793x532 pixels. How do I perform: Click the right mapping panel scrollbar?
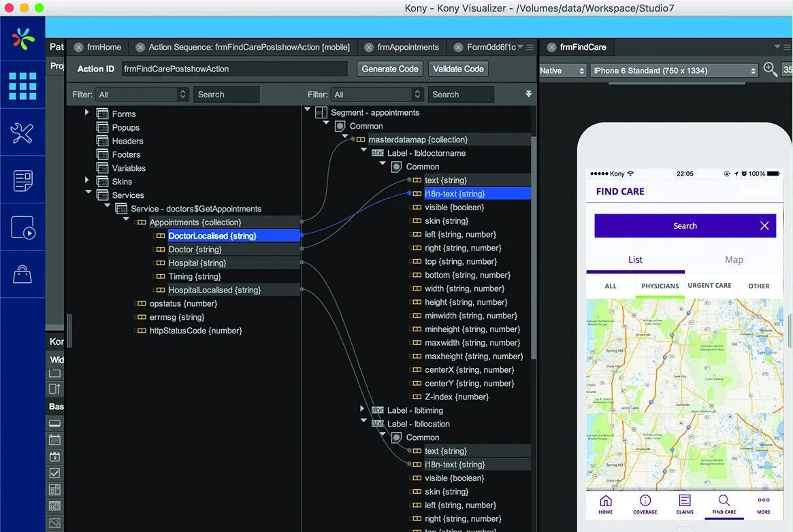[534, 248]
